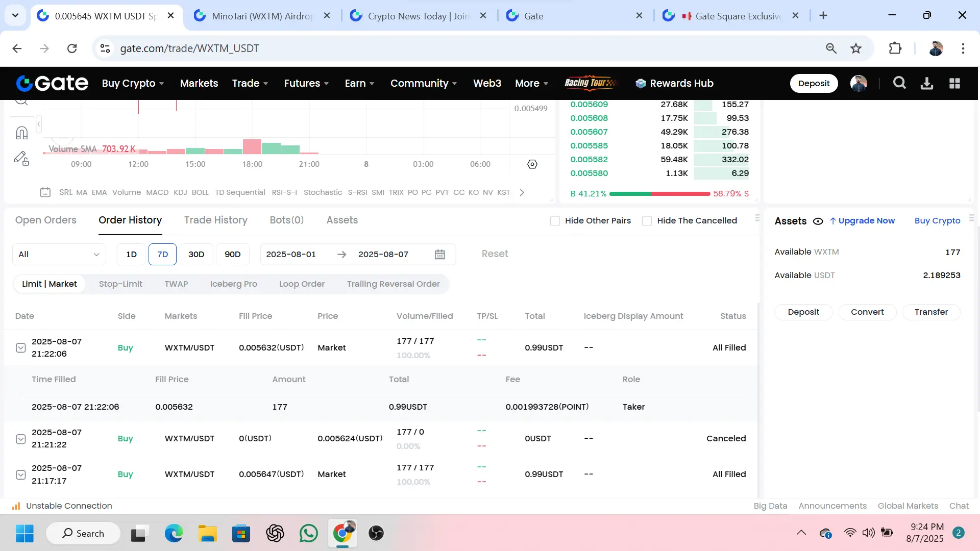Open the order panel drag handle dots

757,218
